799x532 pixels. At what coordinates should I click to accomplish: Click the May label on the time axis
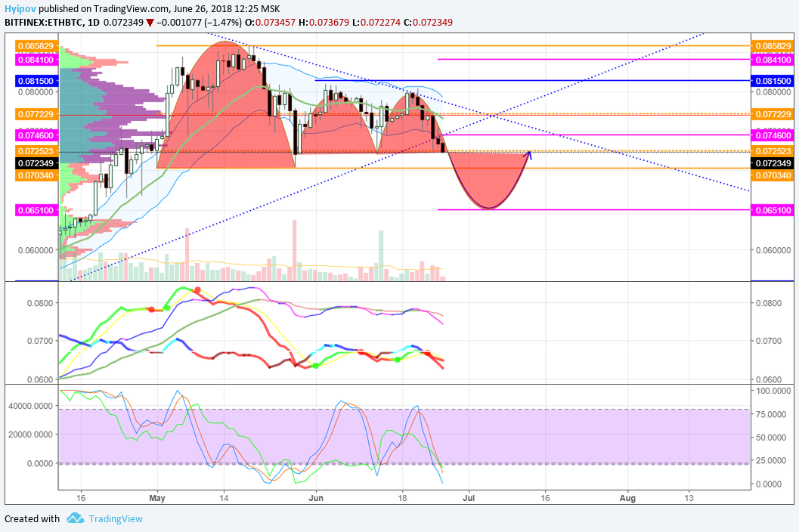coord(157,498)
